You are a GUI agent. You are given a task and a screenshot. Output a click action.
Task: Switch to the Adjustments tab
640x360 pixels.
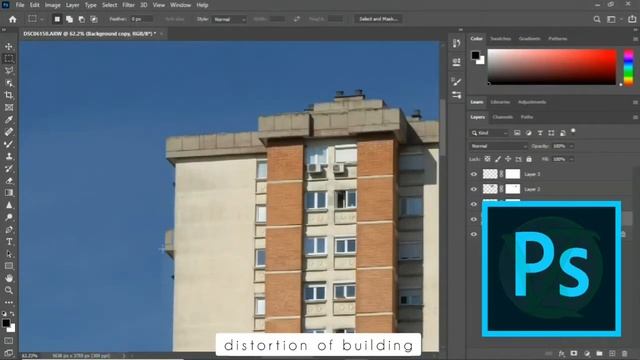tap(532, 102)
